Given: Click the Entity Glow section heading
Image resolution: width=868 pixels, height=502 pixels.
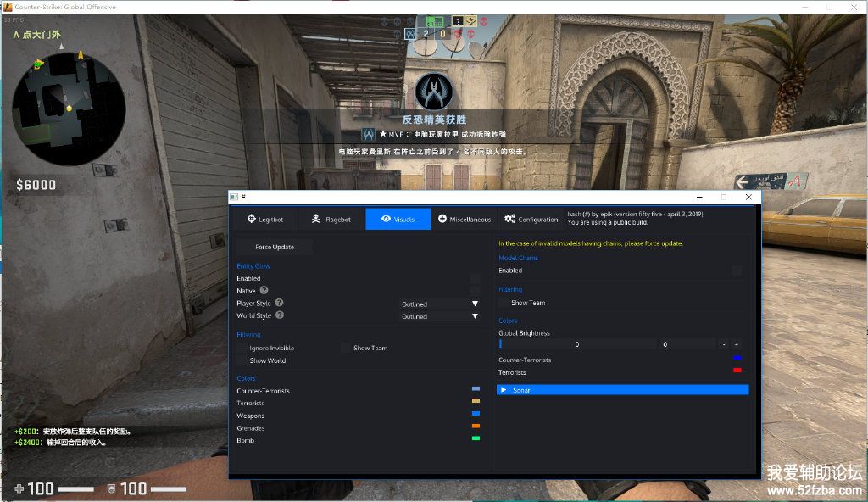Looking at the screenshot, I should pos(253,266).
